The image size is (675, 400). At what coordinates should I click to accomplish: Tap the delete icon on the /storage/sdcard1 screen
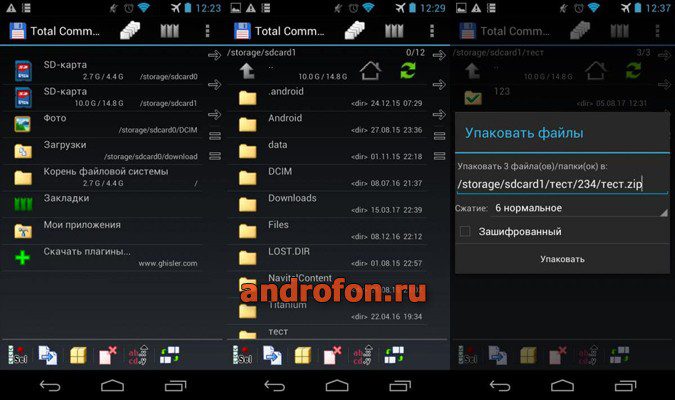tap(332, 355)
